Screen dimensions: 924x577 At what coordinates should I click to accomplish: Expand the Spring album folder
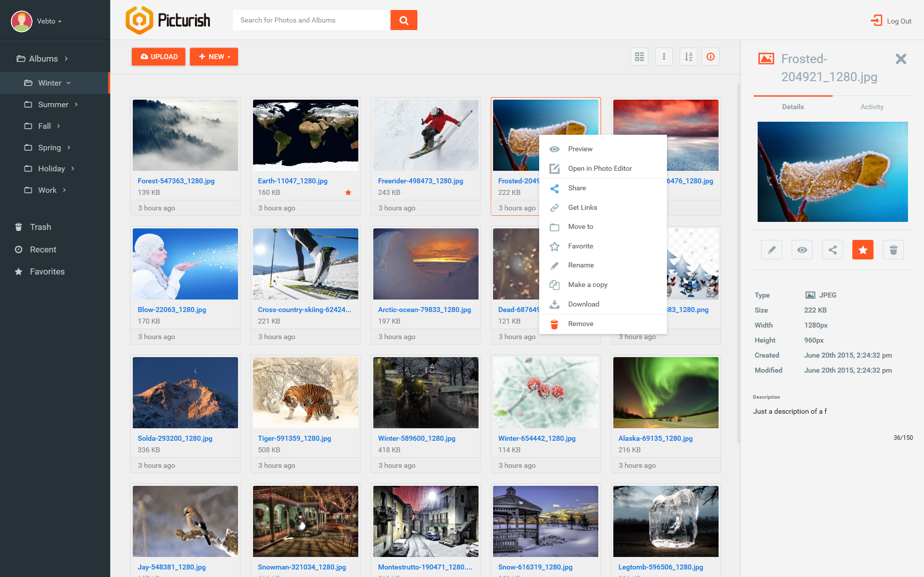(x=69, y=147)
